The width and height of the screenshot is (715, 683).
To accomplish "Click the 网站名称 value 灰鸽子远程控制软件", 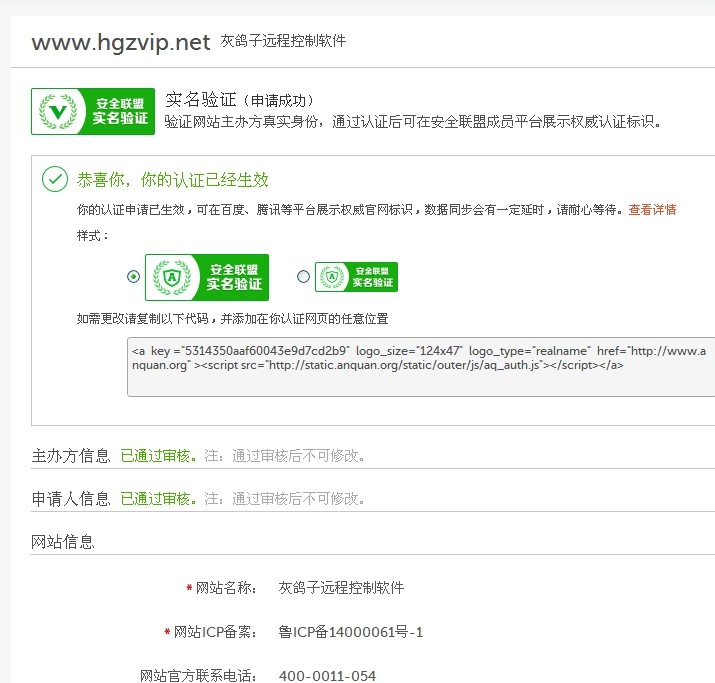I will pyautogui.click(x=341, y=588).
